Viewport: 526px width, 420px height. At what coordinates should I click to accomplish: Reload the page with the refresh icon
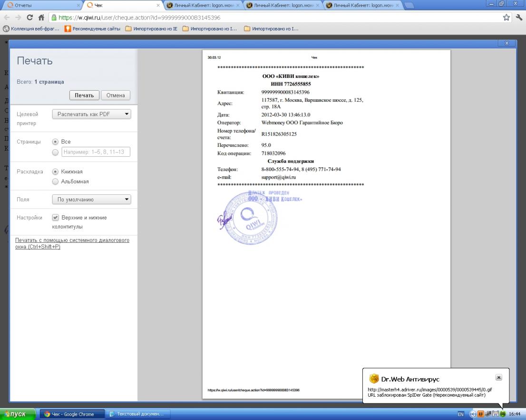click(x=30, y=18)
